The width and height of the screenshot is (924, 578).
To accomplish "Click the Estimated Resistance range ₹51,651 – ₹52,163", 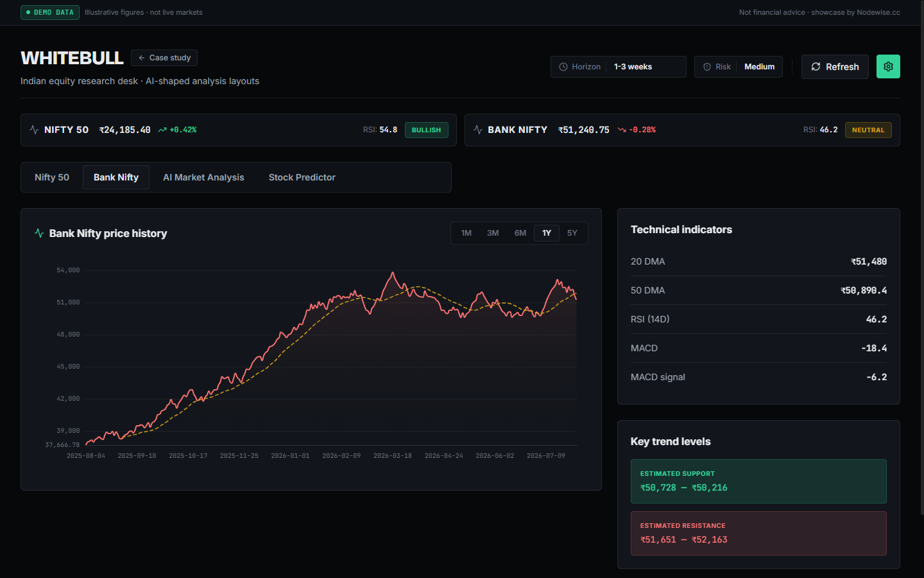I will (x=684, y=539).
